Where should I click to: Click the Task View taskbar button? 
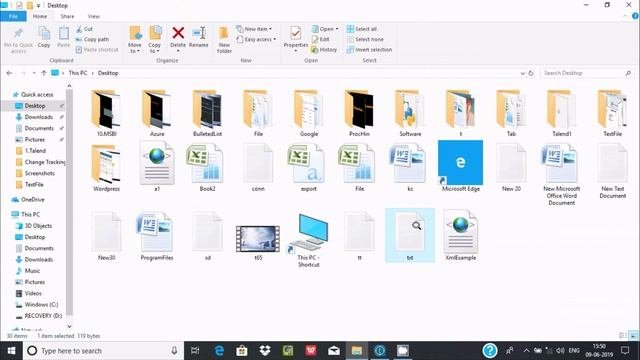196,351
